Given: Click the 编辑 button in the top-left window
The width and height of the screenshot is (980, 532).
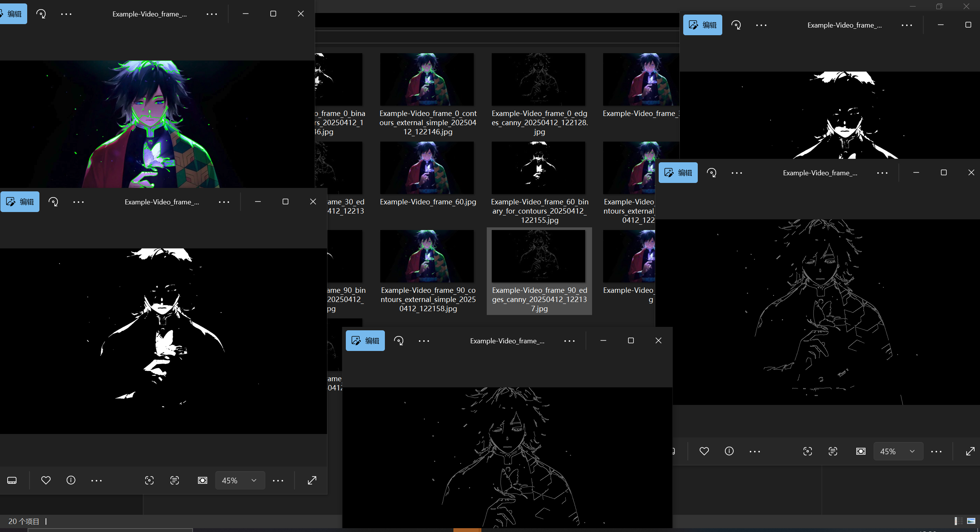Looking at the screenshot, I should coord(13,13).
